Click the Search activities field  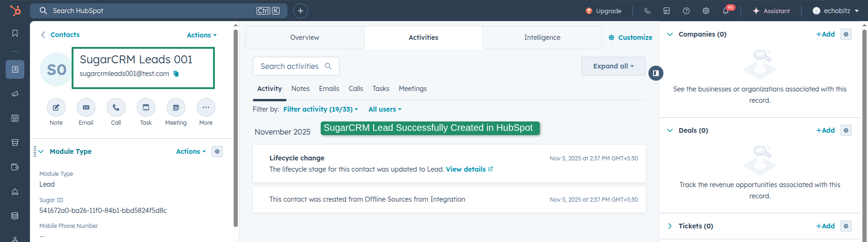tap(296, 66)
